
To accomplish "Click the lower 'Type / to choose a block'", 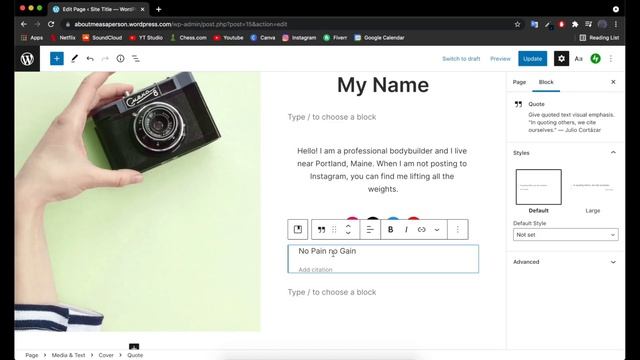I will (x=332, y=292).
